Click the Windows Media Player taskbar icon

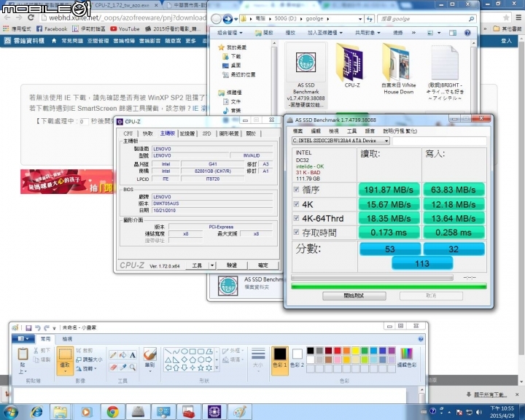(x=86, y=412)
